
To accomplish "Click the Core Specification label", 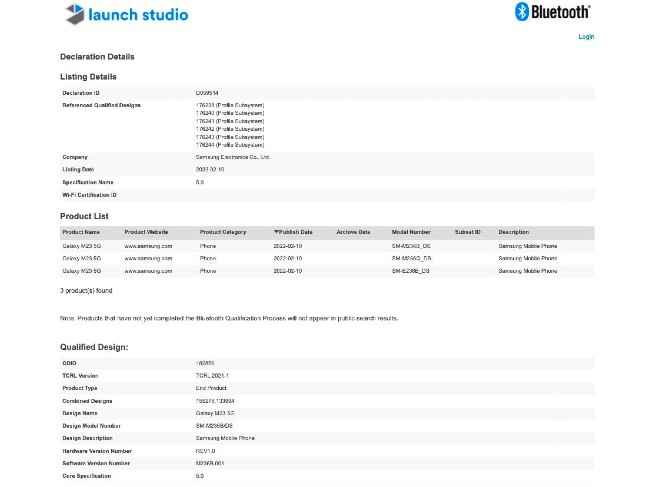I will 87,476.
